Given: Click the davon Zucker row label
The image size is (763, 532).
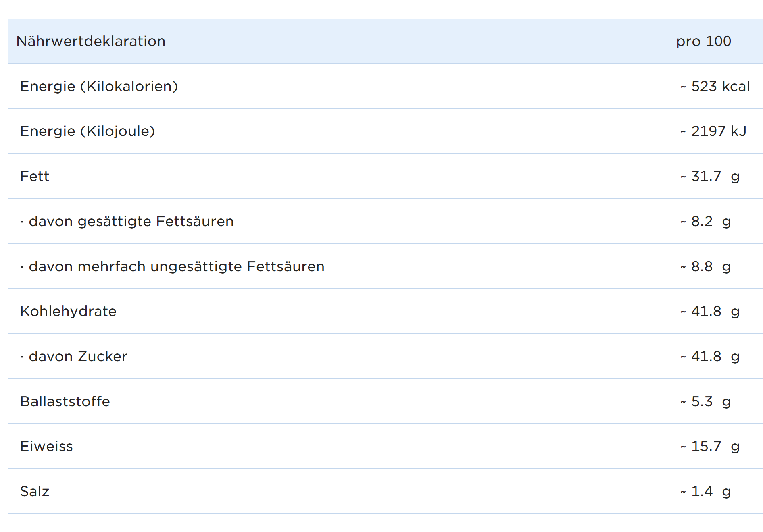Looking at the screenshot, I should 77,356.
